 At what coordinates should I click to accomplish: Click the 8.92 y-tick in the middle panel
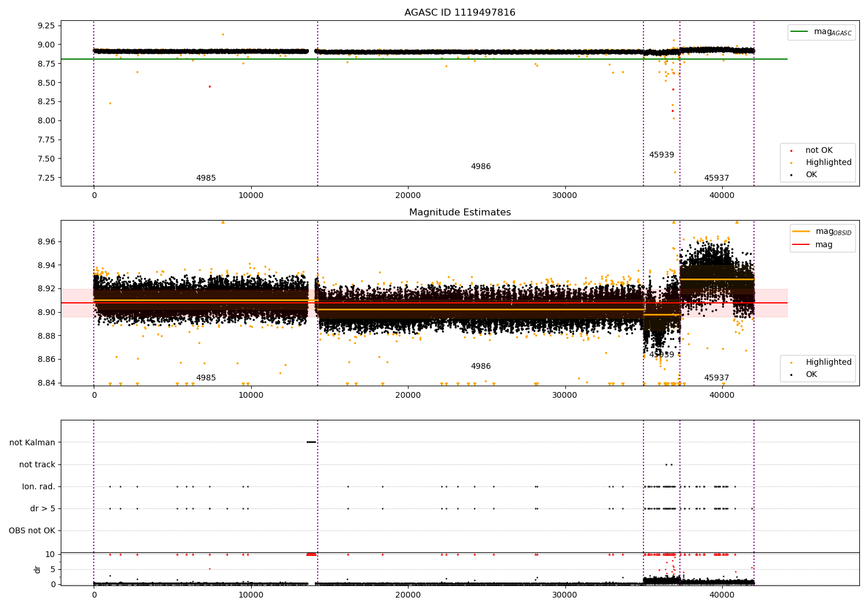(46, 289)
